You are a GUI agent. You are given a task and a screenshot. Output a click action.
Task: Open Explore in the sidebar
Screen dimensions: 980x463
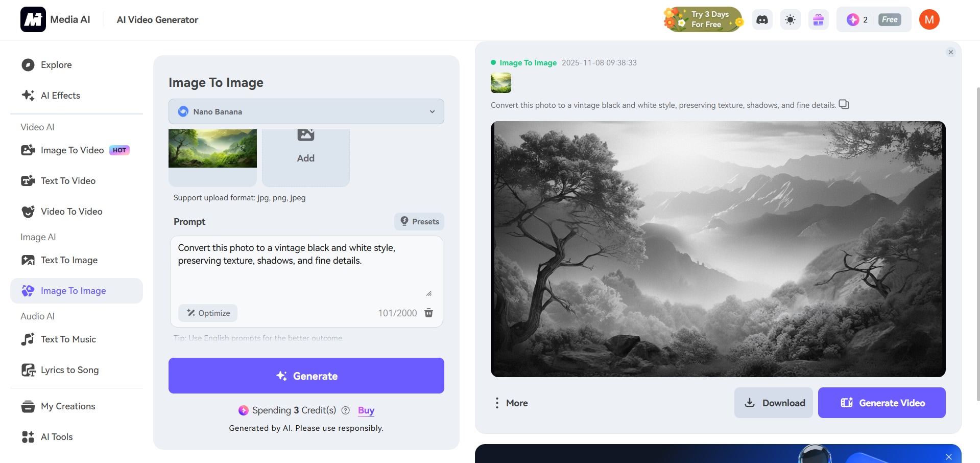(x=77, y=65)
